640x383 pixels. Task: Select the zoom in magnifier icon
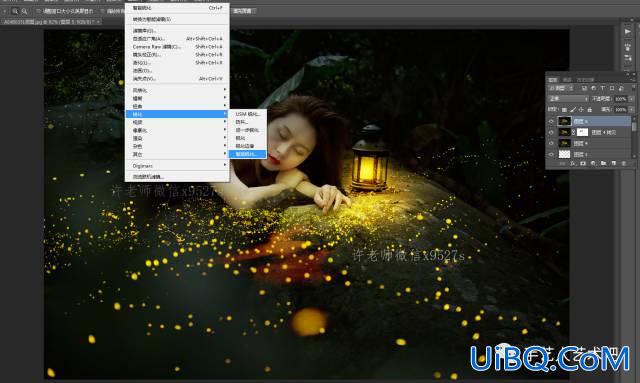tap(15, 11)
